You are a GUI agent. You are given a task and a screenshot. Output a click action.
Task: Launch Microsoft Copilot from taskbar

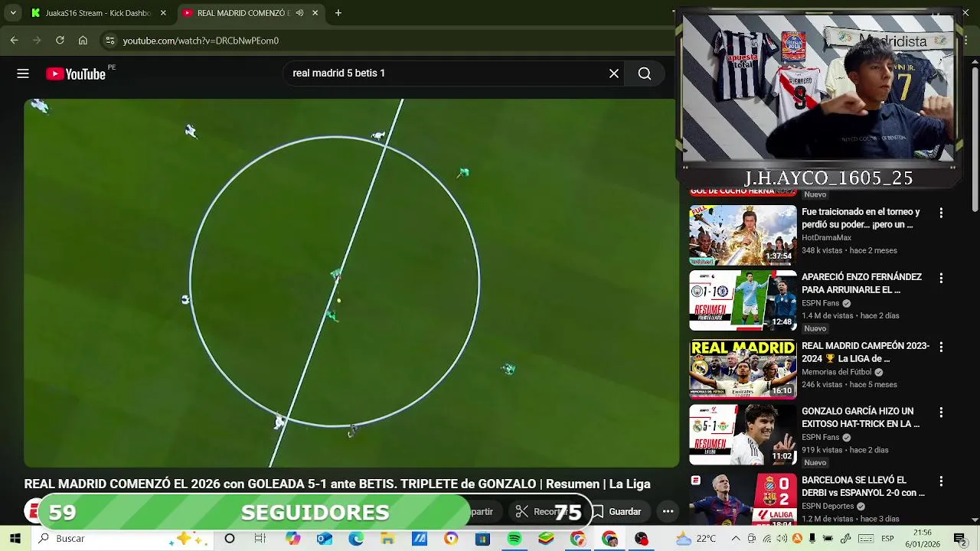(x=292, y=539)
